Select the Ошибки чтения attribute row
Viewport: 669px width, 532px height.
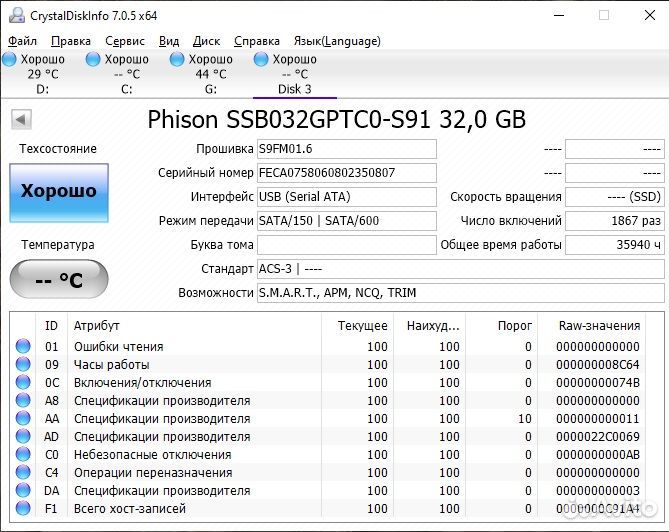pos(328,346)
